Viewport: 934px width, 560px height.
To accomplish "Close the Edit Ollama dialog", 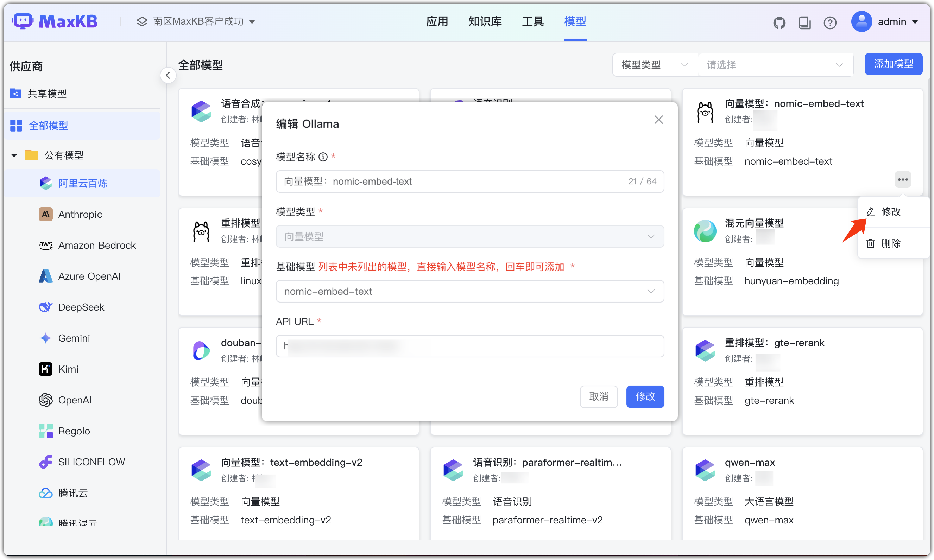I will [x=658, y=120].
